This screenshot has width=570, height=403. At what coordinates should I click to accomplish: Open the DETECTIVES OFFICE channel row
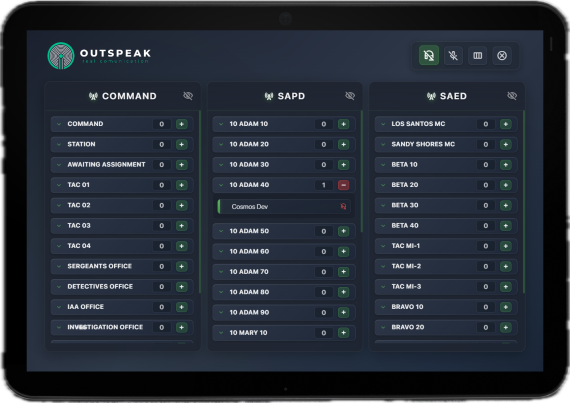pyautogui.click(x=122, y=287)
